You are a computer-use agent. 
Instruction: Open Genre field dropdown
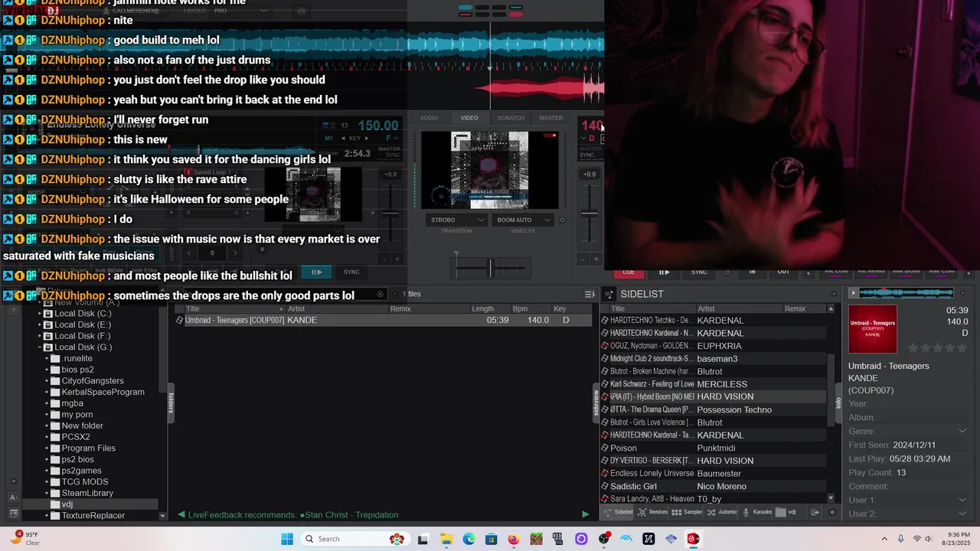point(962,431)
